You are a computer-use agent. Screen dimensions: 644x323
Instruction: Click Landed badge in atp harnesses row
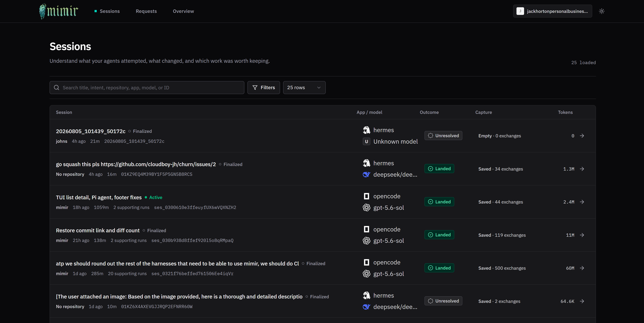[439, 268]
